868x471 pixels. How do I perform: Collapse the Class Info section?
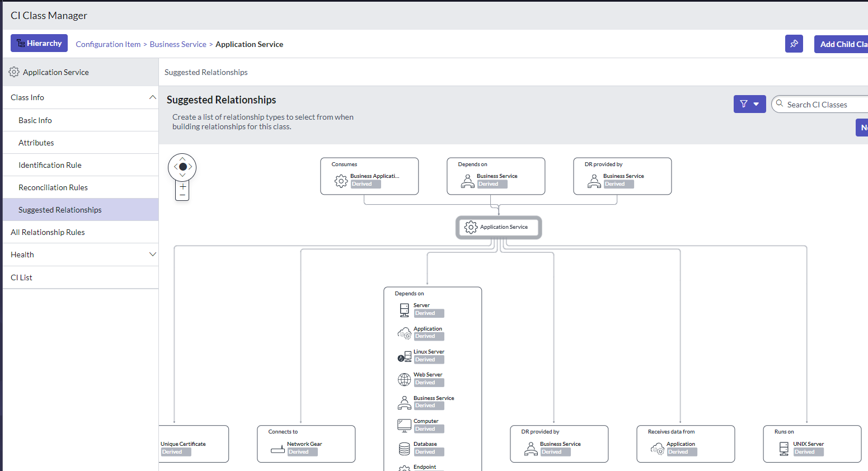coord(152,97)
